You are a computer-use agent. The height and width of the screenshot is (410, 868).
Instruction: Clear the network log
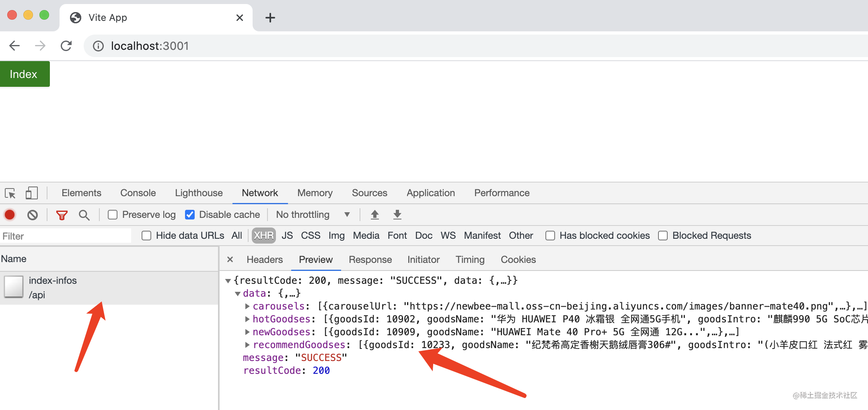33,215
